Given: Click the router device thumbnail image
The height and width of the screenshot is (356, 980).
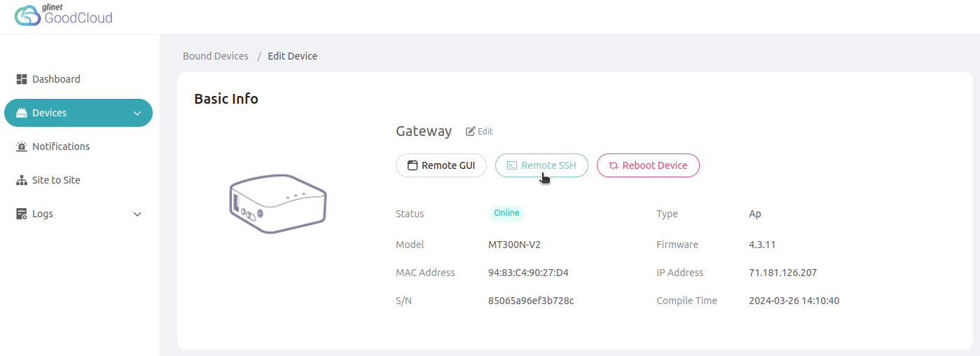Looking at the screenshot, I should [x=278, y=203].
